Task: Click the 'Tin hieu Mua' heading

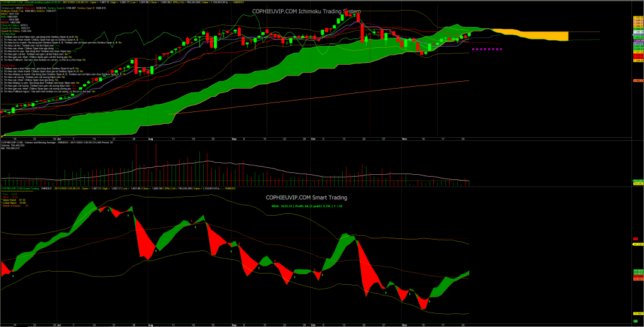Action: [9, 34]
